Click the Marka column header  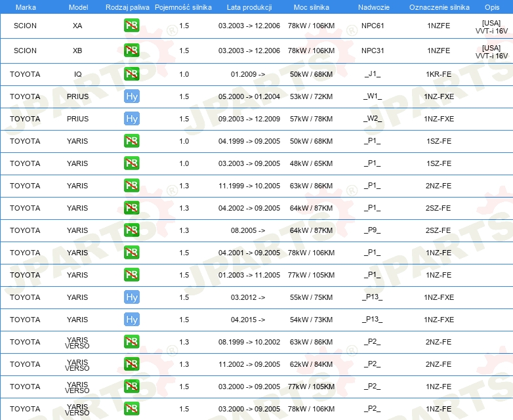(26, 7)
